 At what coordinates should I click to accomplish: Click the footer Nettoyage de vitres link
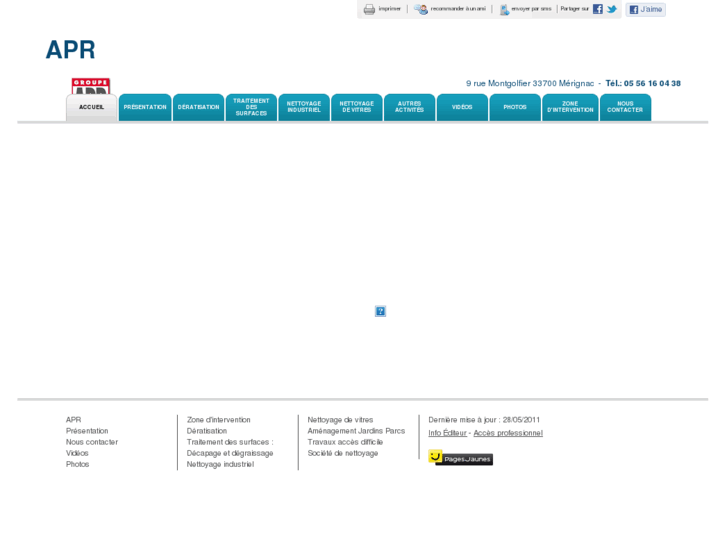340,420
